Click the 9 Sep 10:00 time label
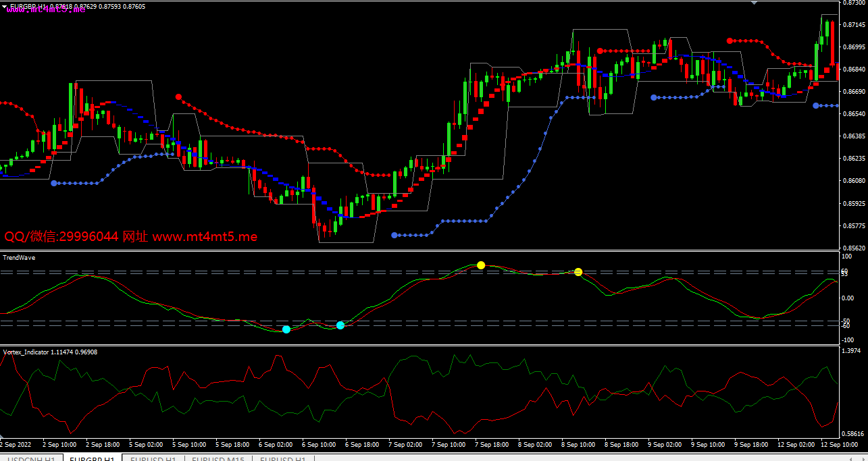 [707, 445]
